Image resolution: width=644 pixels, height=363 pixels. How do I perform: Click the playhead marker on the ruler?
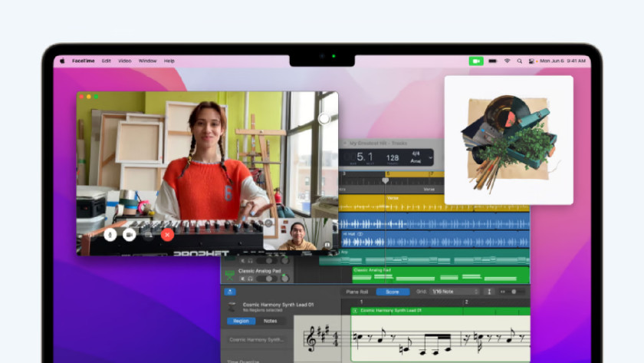[x=385, y=180]
